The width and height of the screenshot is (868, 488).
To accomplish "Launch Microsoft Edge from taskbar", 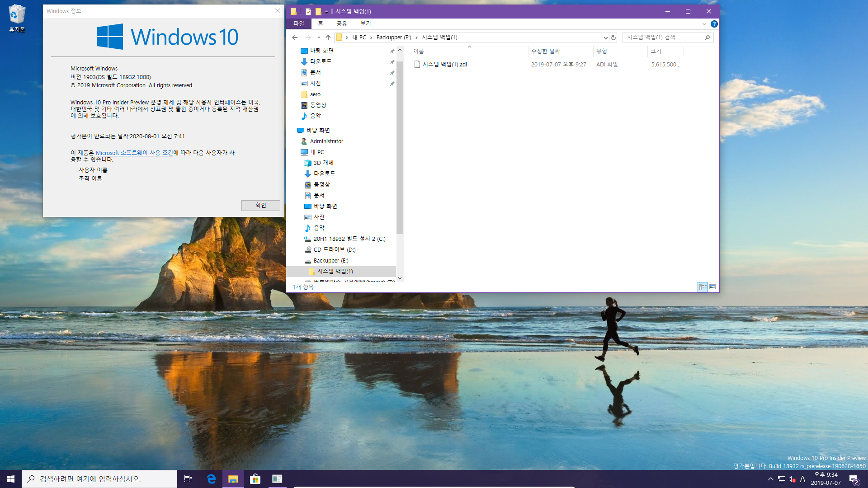I will coord(211,479).
